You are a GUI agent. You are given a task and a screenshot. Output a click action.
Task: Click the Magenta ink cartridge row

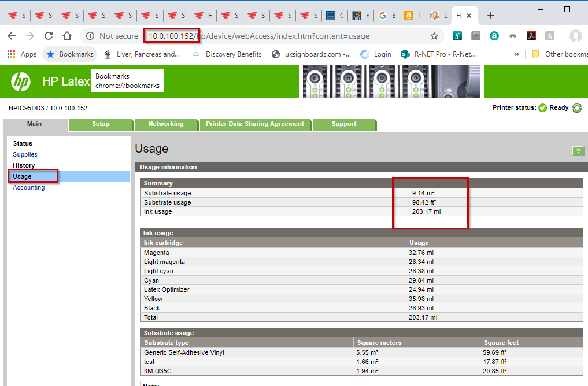pyautogui.click(x=362, y=253)
